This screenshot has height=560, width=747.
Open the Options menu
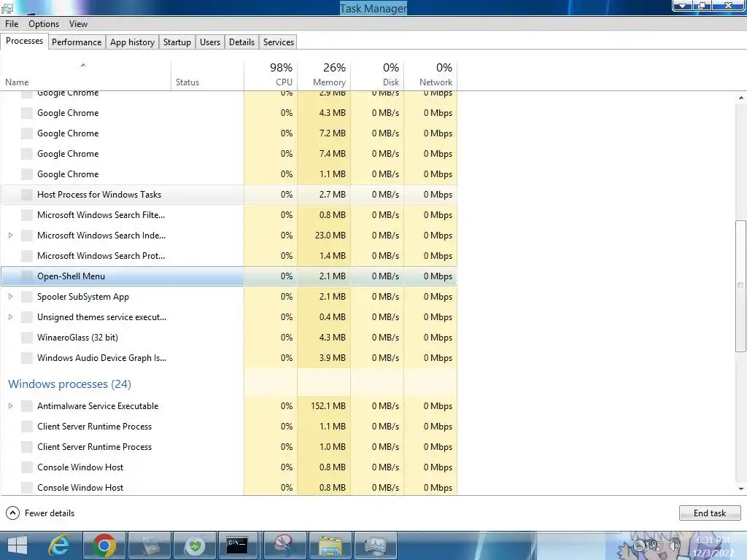pyautogui.click(x=44, y=24)
